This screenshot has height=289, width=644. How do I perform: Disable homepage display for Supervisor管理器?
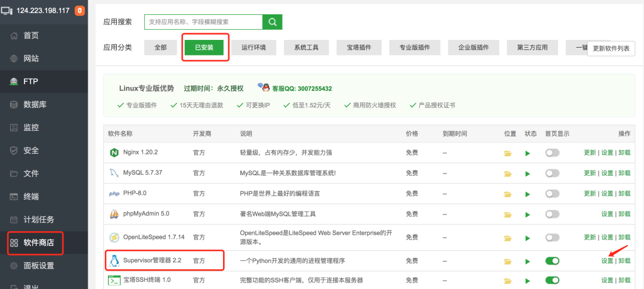552,260
